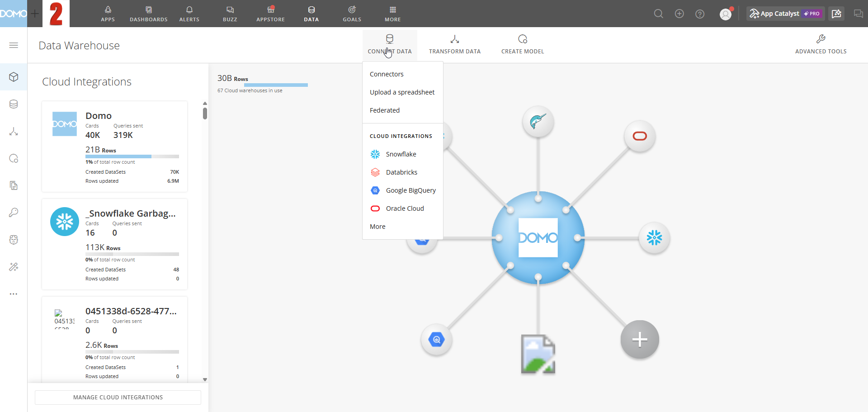Viewport: 868px width, 412px height.
Task: Choose Snowflake cloud integration
Action: coord(402,154)
